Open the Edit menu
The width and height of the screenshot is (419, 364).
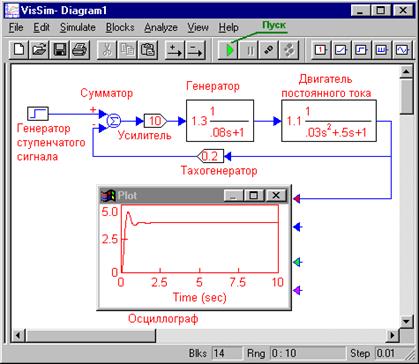(x=42, y=27)
